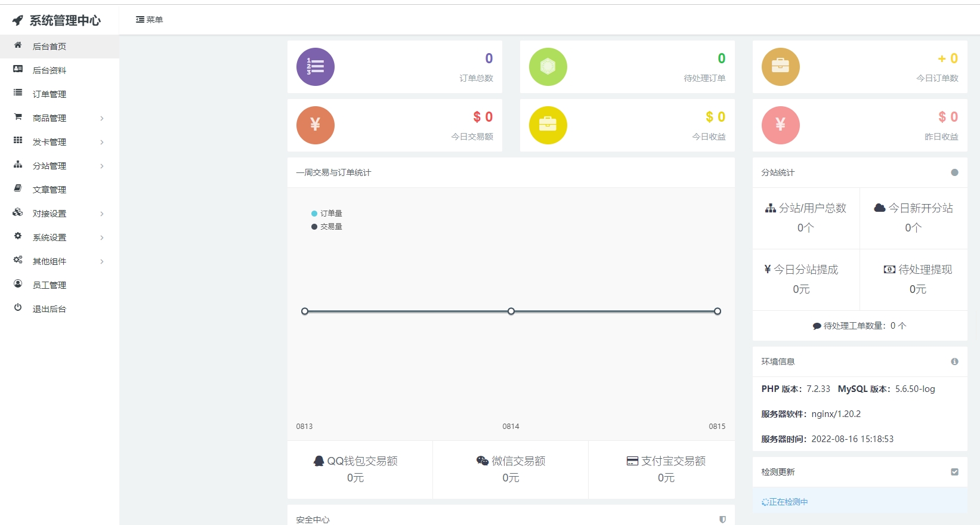Click the sitemap icon for 分站管理
The image size is (980, 525).
point(18,165)
